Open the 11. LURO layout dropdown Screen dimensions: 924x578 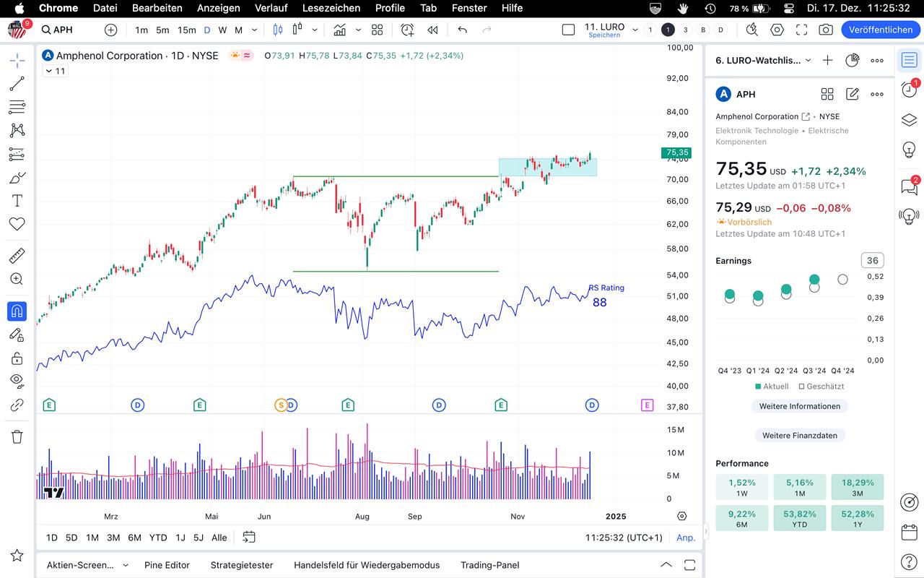point(635,30)
